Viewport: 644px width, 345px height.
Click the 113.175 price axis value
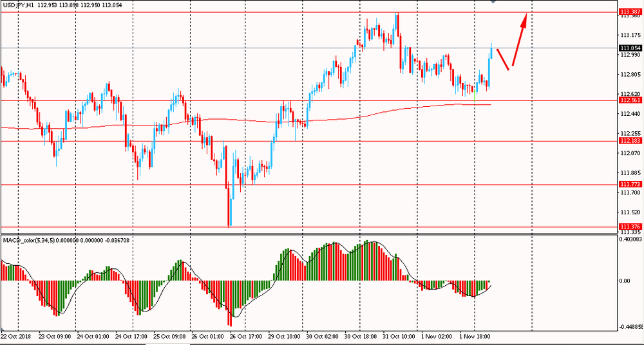(630, 35)
